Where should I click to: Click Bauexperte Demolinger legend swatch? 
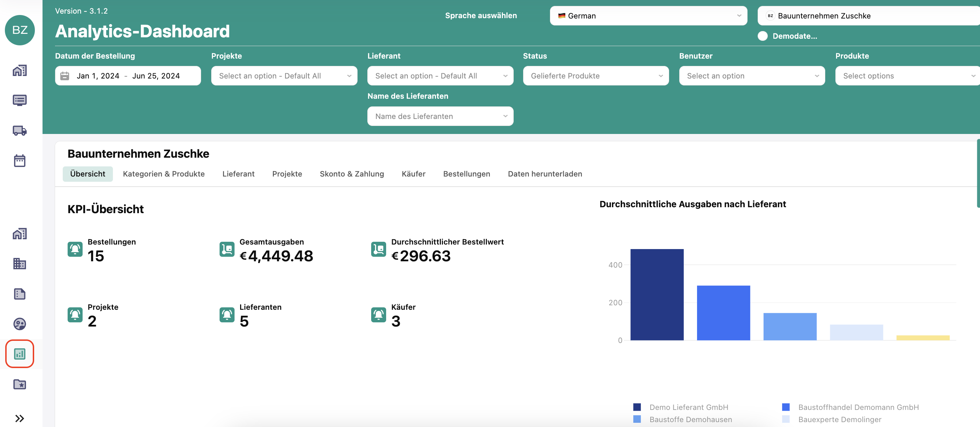[x=786, y=419]
